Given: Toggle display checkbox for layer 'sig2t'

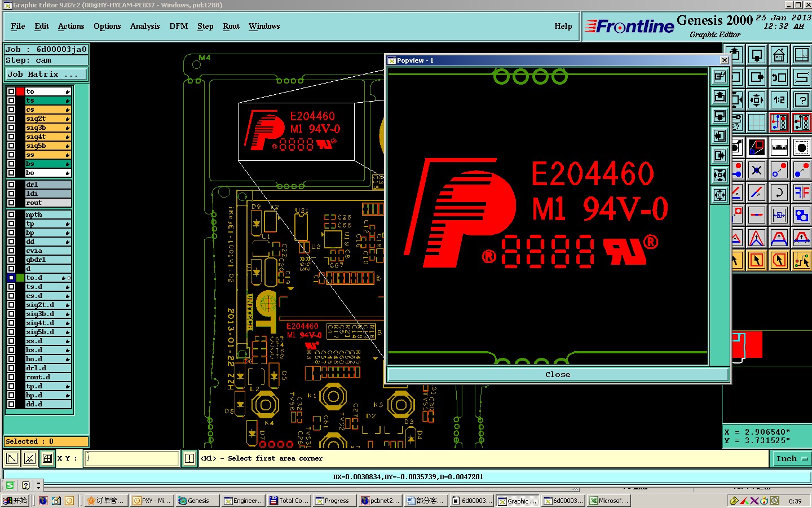Looking at the screenshot, I should pyautogui.click(x=11, y=119).
